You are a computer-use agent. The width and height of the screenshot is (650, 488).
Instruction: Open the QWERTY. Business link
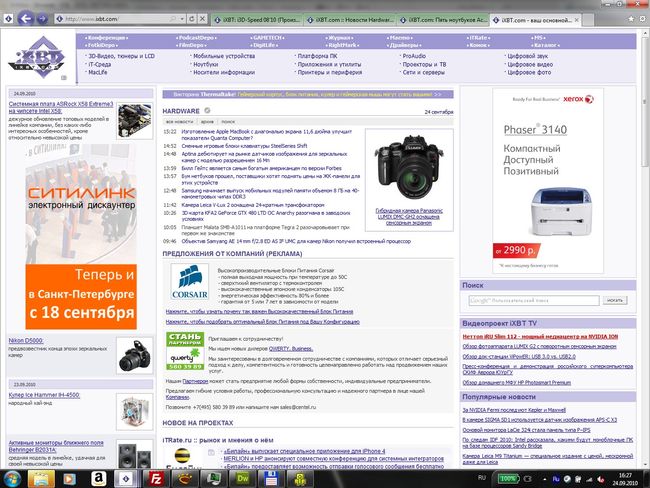pyautogui.click(x=291, y=349)
